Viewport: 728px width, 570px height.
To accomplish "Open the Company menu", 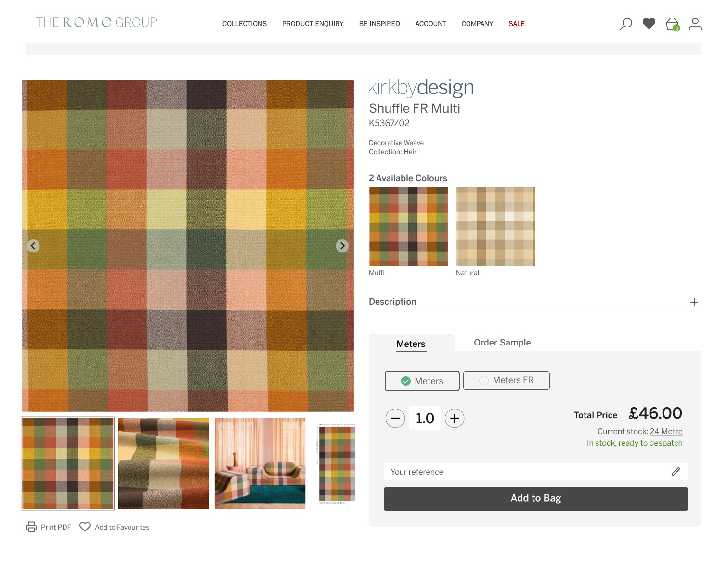I will (477, 24).
